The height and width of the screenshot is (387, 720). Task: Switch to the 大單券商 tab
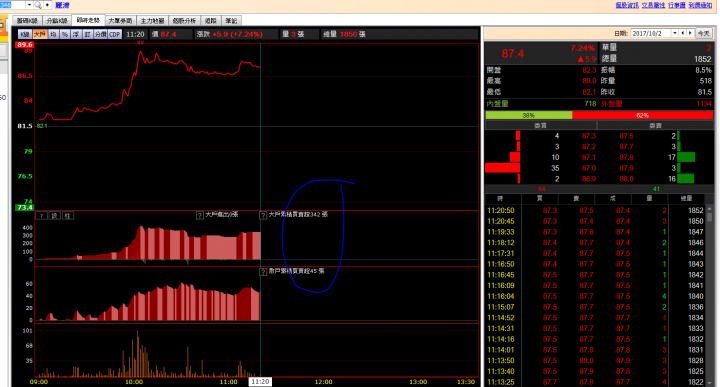(120, 21)
